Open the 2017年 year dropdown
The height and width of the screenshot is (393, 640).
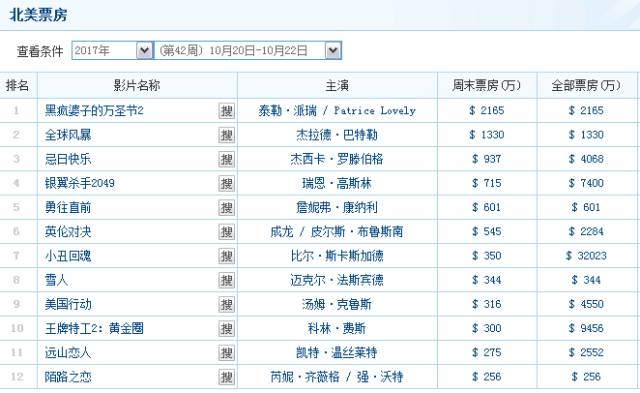(112, 51)
